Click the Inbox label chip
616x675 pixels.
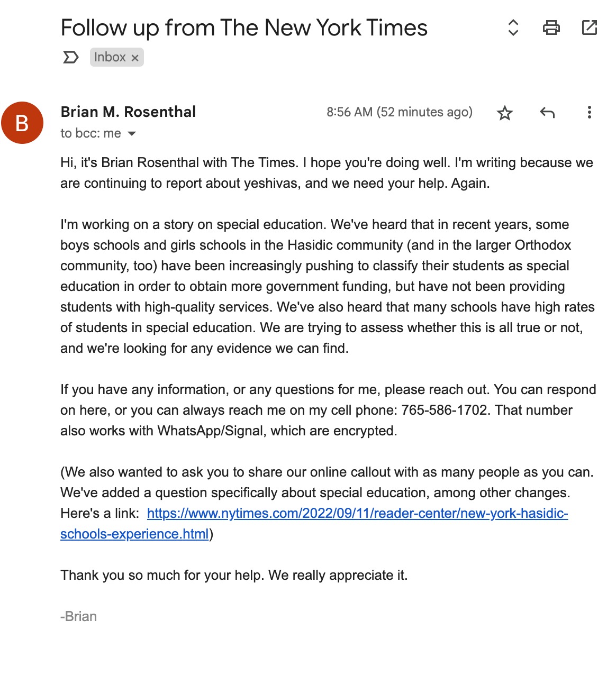point(110,57)
